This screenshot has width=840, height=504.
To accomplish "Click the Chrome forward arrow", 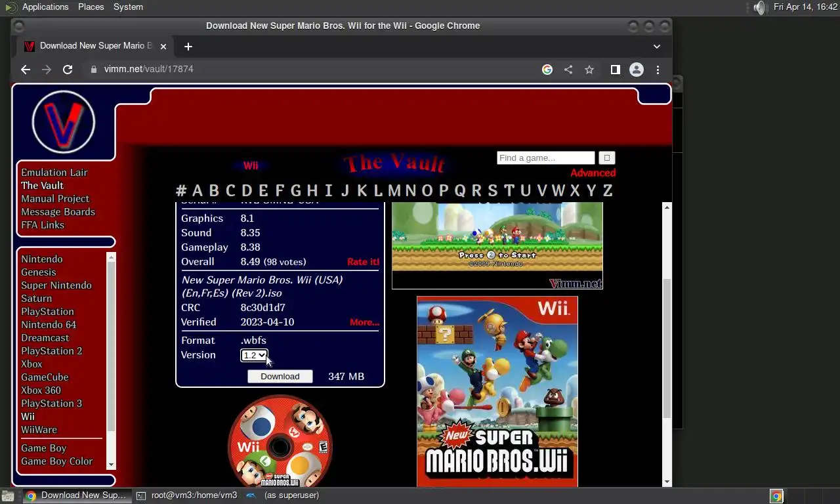I will tap(47, 70).
